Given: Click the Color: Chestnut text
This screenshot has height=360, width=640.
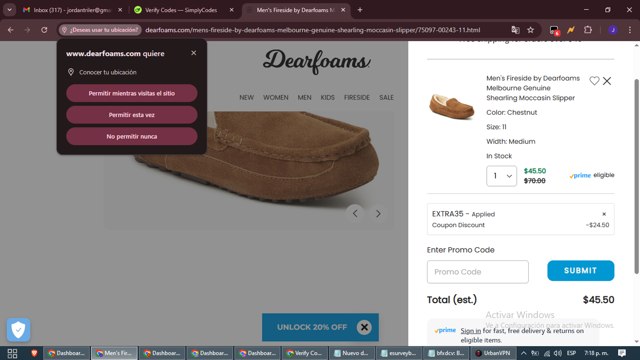Looking at the screenshot, I should (511, 112).
